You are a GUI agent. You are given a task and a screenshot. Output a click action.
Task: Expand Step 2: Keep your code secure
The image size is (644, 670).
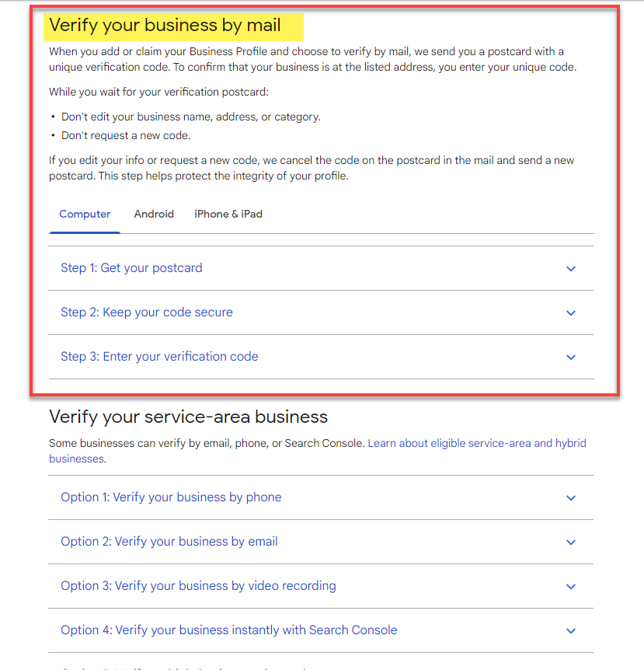pyautogui.click(x=146, y=312)
